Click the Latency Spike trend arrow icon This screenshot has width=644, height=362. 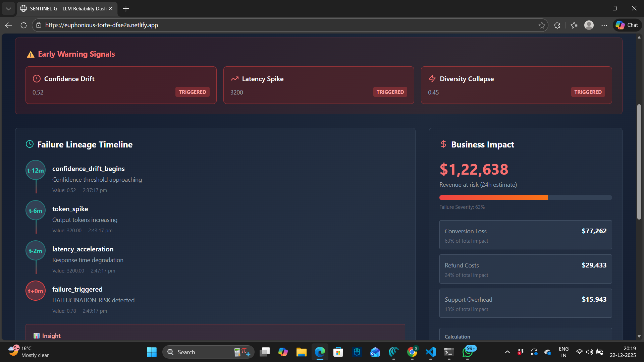tap(234, 79)
